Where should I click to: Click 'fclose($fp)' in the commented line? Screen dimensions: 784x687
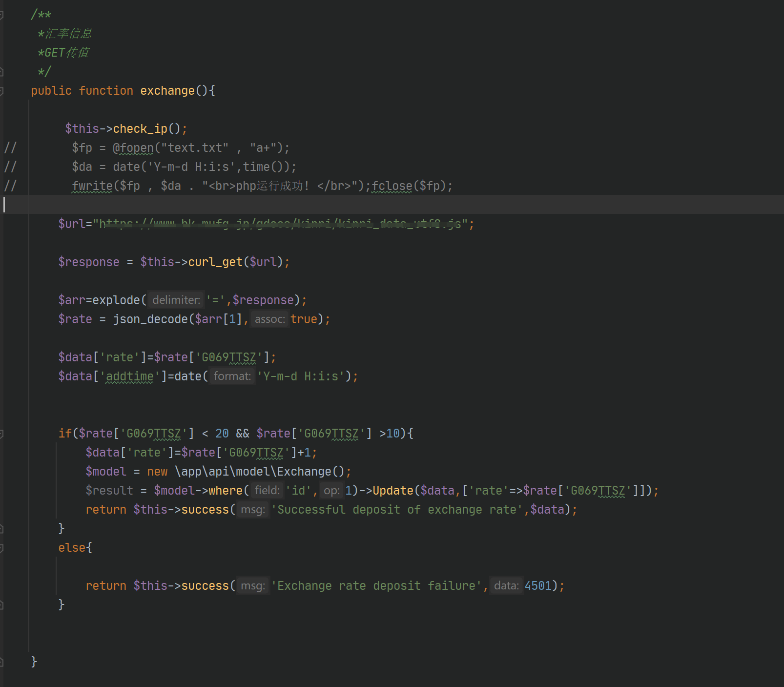point(409,186)
